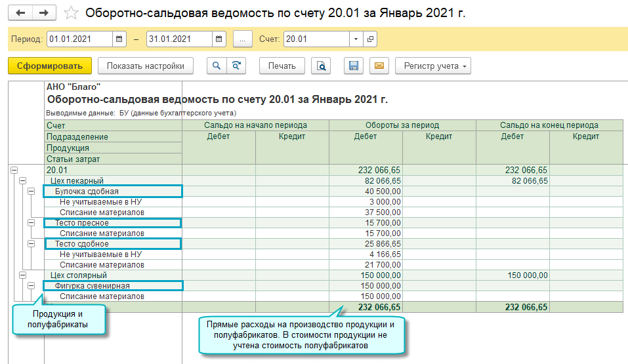Image resolution: width=628 pixels, height=364 pixels.
Task: Click debit turnover cell 82 066,65
Action: pos(366,180)
